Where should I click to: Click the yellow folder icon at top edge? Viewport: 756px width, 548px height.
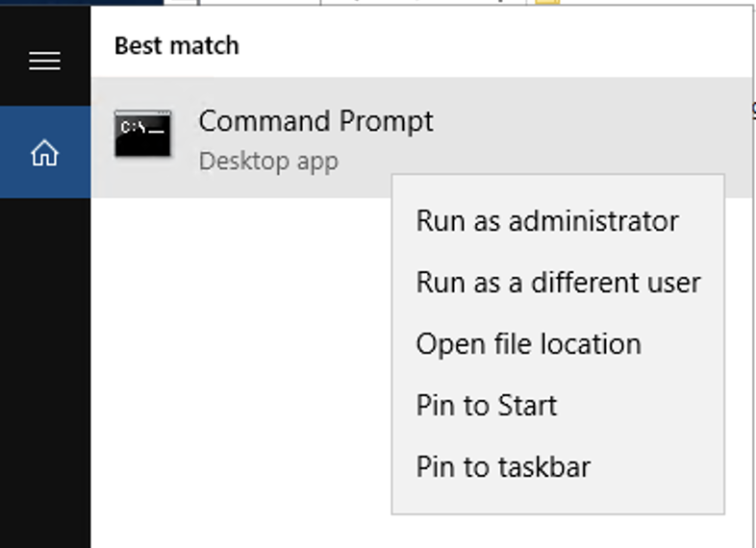click(x=547, y=2)
